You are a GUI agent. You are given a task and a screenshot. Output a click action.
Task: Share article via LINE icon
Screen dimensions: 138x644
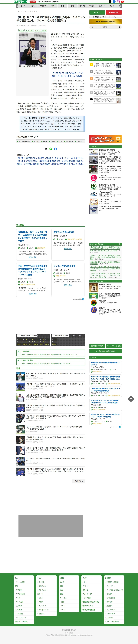tap(51, 149)
